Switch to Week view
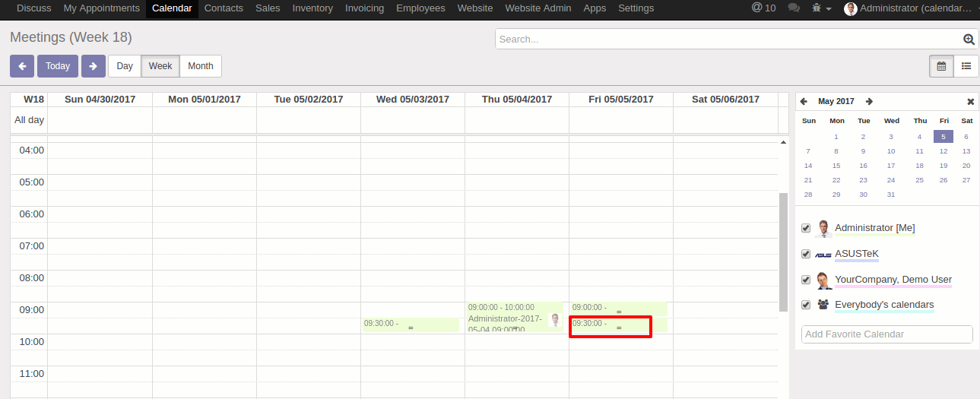 (160, 66)
